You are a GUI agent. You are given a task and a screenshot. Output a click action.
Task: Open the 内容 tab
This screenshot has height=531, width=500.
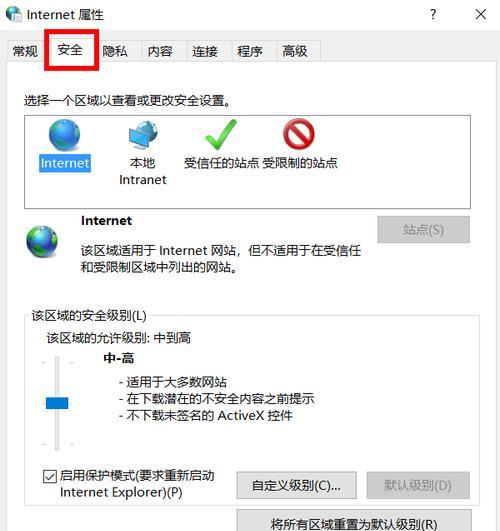(160, 51)
